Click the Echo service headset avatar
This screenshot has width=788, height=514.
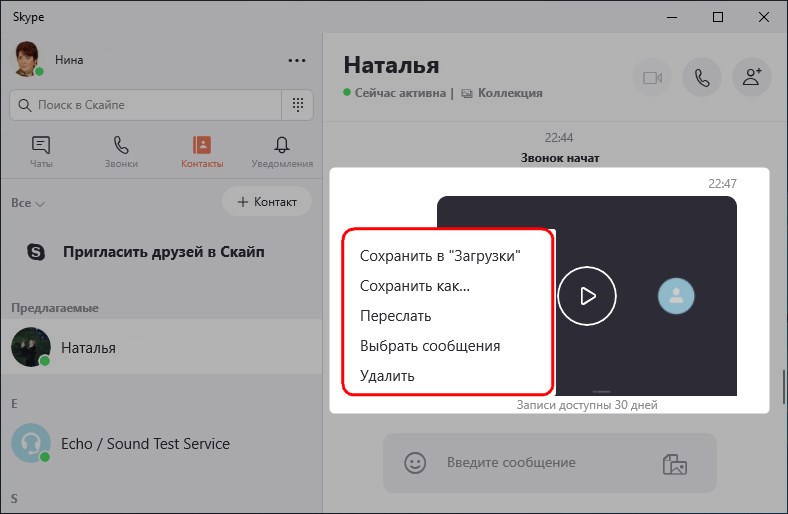coord(31,443)
